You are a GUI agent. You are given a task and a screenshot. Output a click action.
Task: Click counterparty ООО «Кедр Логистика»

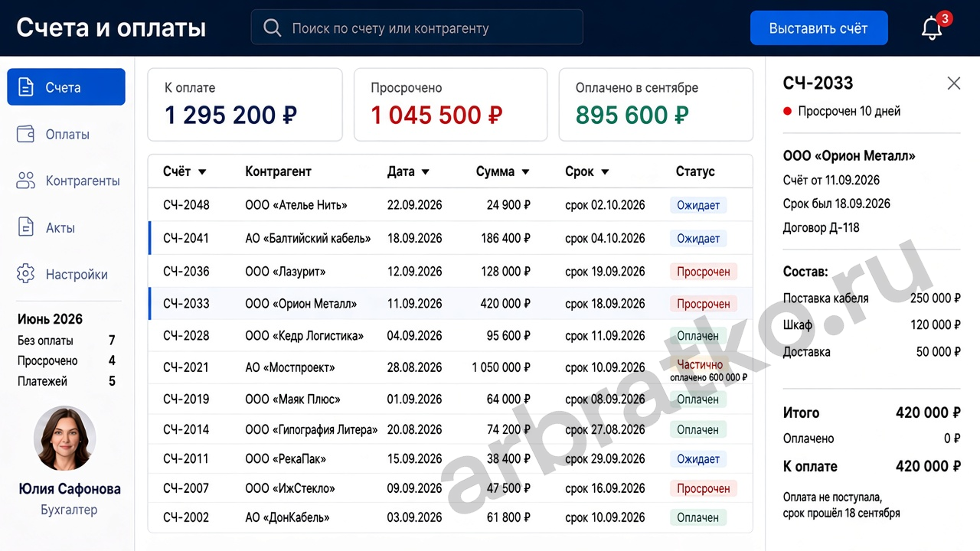point(305,336)
